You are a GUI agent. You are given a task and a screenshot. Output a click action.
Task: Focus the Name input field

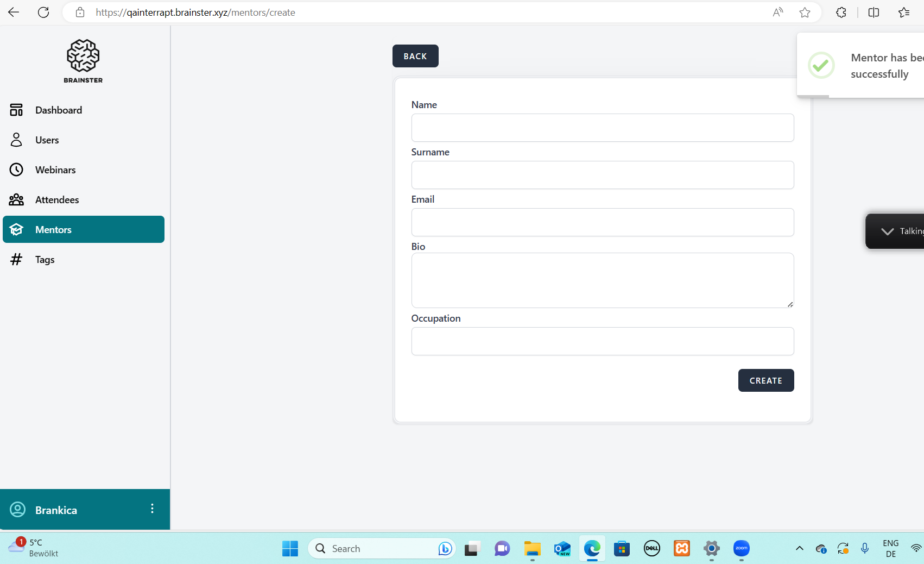602,128
